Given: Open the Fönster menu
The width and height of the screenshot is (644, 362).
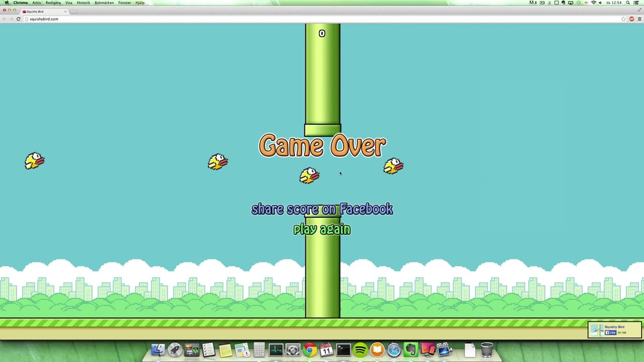Looking at the screenshot, I should (x=125, y=3).
